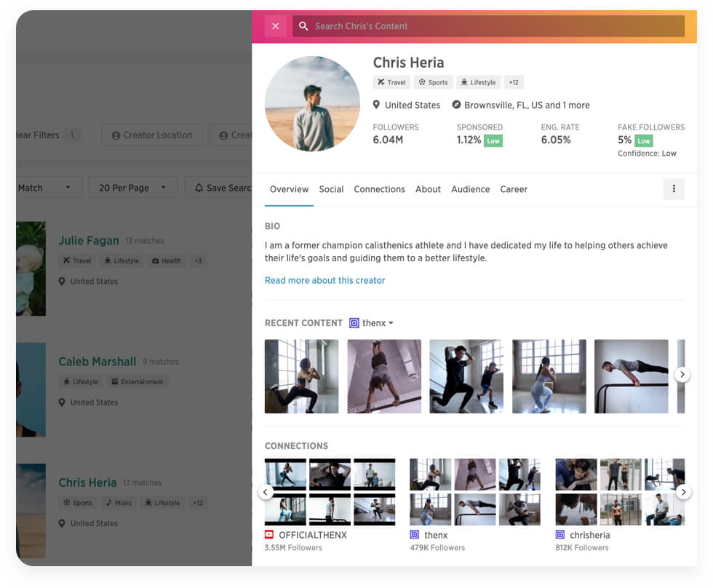Viewport: 713px width, 588px height.
Task: Open the first recent content photo of woman lunging
Action: coord(301,376)
